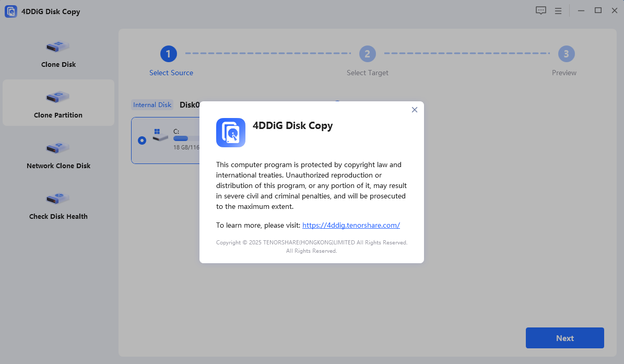Close the About 4DDiG Disk Copy dialog
The height and width of the screenshot is (364, 624).
click(414, 110)
